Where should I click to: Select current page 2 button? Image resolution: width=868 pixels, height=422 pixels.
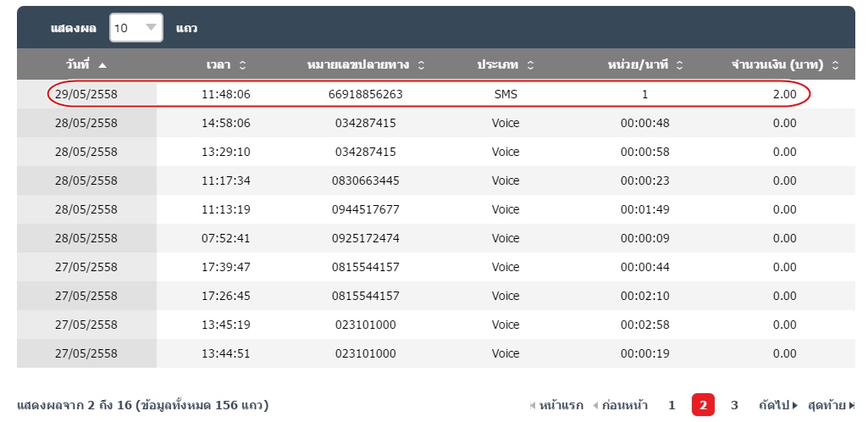703,405
